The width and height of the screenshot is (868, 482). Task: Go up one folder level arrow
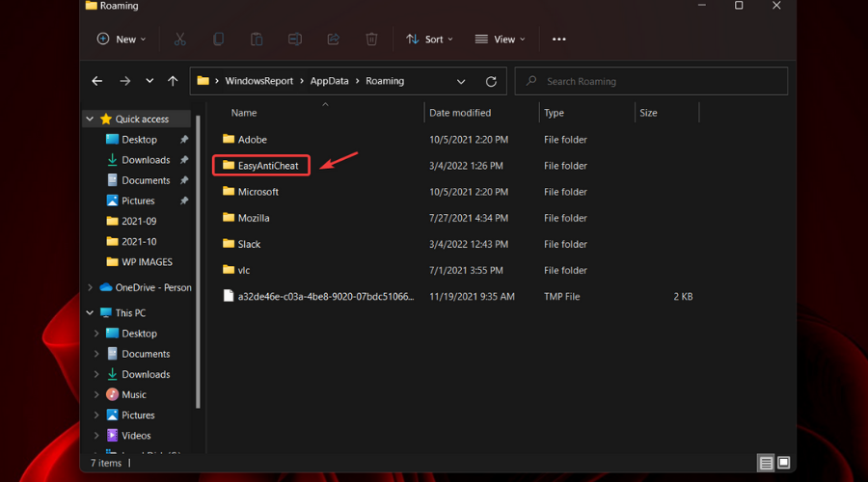tap(173, 81)
